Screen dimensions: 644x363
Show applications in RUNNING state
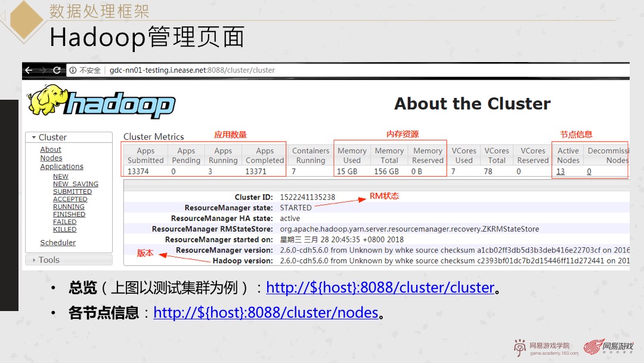pyautogui.click(x=69, y=207)
